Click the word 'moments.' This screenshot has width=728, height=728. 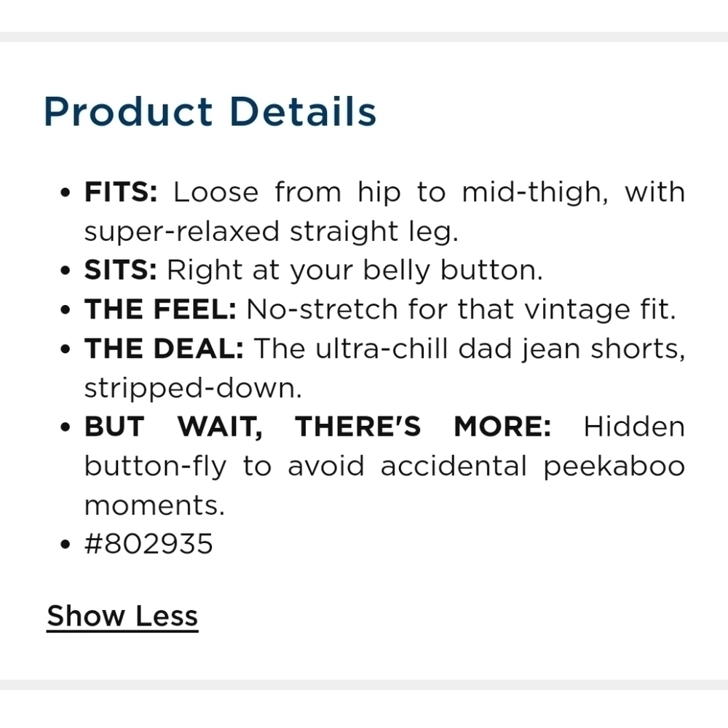pos(154,505)
